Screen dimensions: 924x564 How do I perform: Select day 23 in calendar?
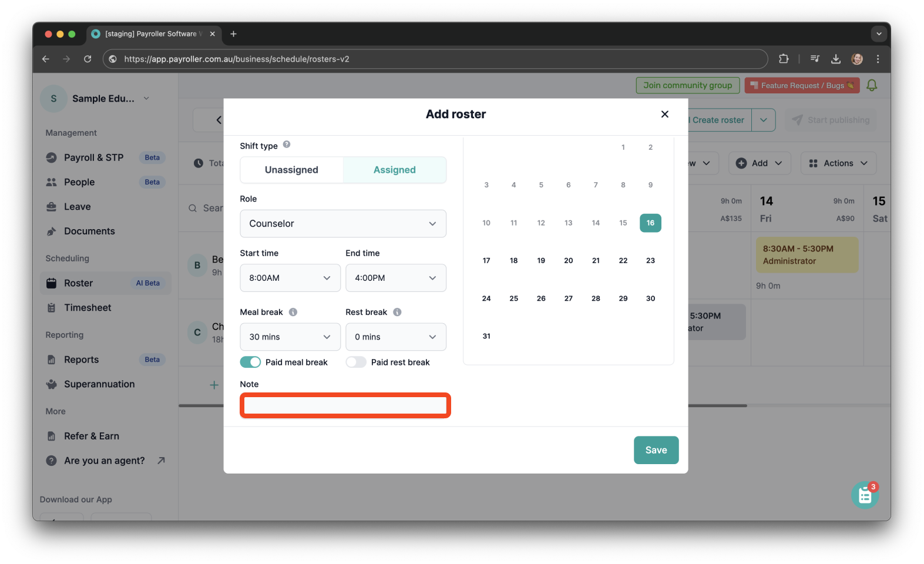650,260
